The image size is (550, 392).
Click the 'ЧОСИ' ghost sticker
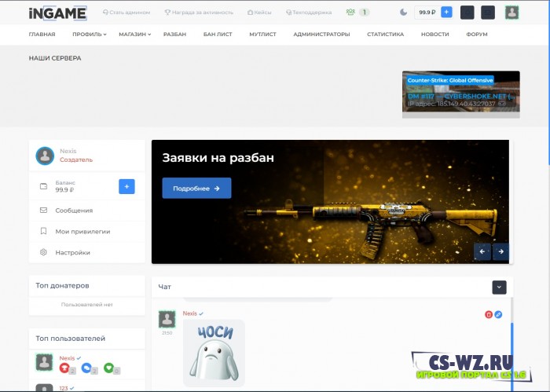click(x=214, y=353)
